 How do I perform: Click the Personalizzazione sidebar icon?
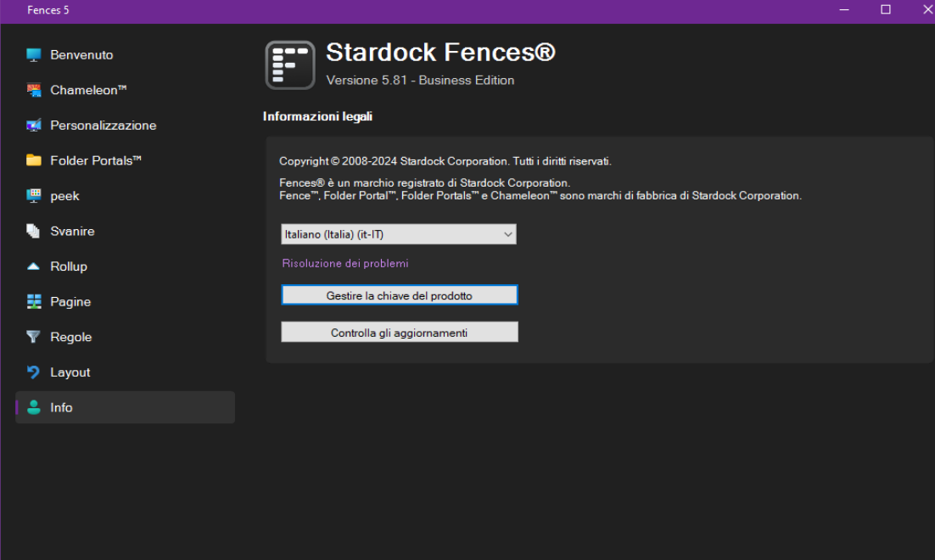(x=34, y=126)
